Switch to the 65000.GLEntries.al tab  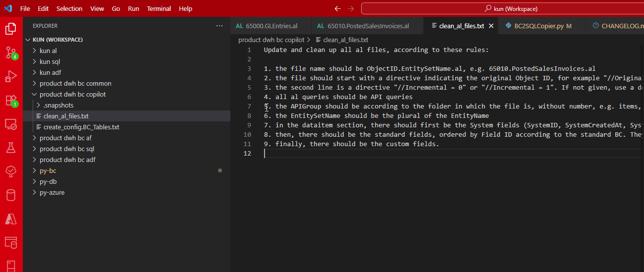click(x=271, y=26)
